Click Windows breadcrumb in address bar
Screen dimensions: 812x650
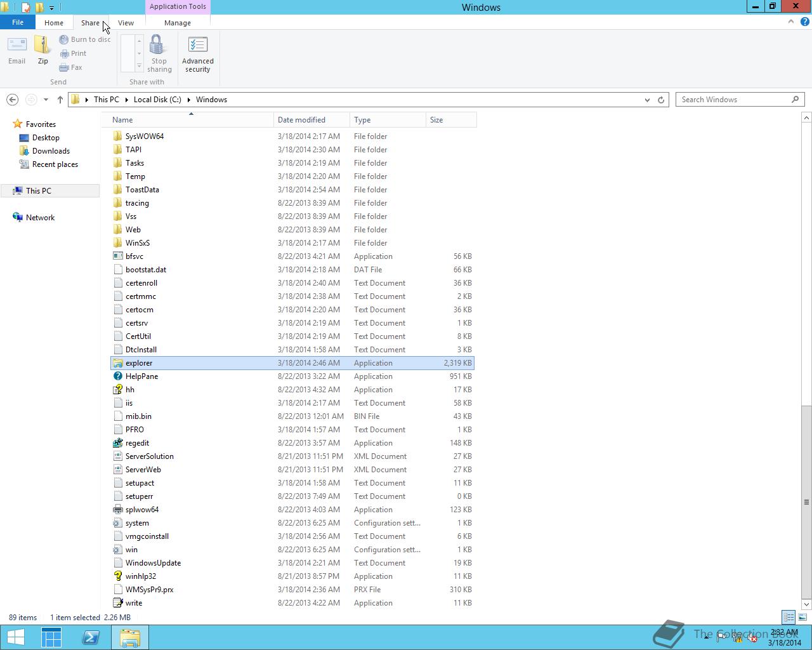click(211, 100)
